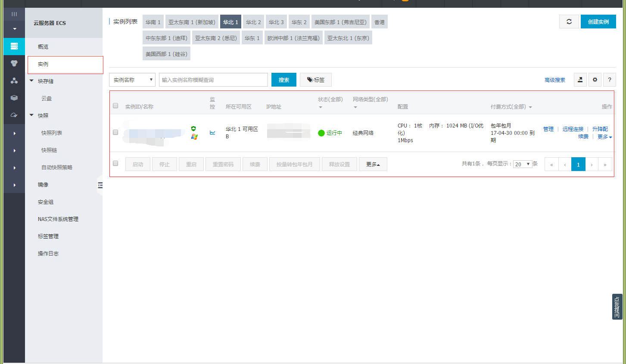The image size is (626, 364).
Task: Collapse the 块存储 section in the sidebar
Action: pos(31,81)
